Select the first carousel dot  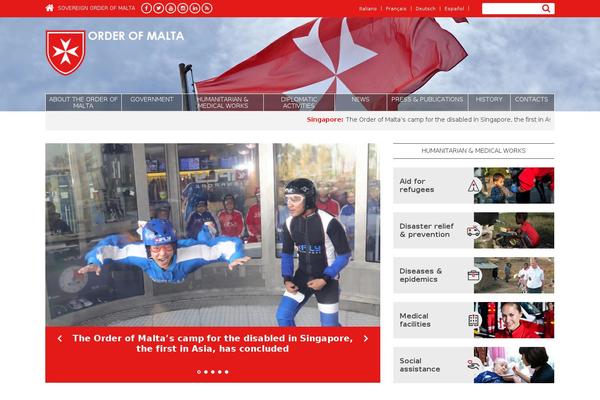tap(199, 372)
